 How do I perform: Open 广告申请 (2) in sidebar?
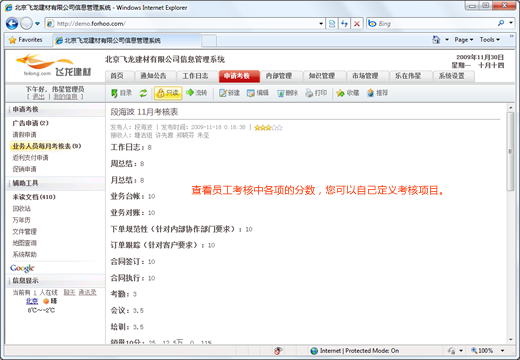tap(30, 123)
